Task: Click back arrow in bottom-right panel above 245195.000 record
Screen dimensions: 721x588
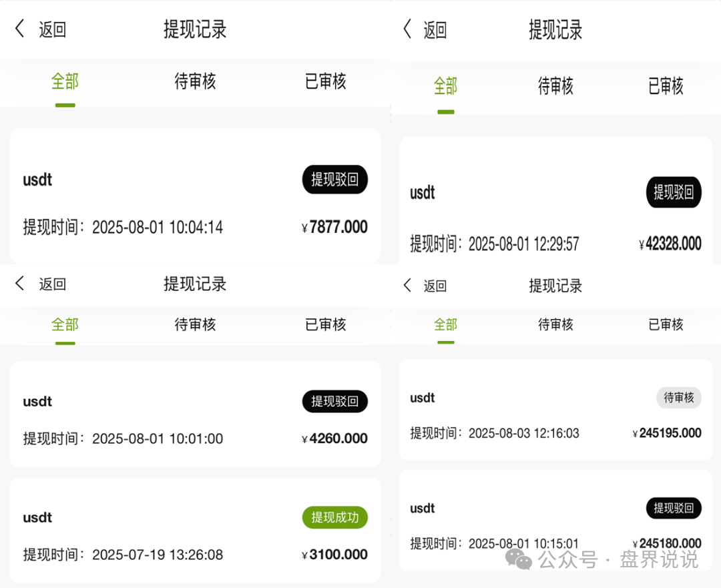Action: click(407, 286)
